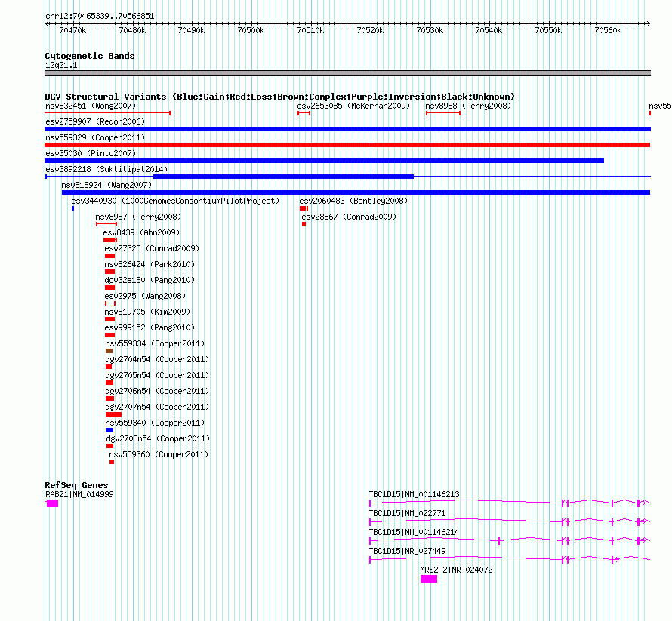Open the RefSeq Genes track header
672x621 pixels.
tap(76, 485)
